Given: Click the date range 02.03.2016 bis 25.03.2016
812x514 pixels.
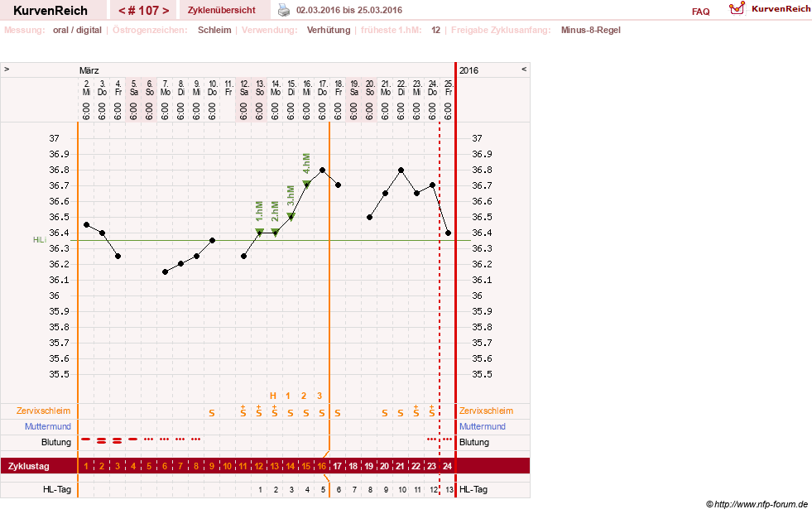Looking at the screenshot, I should [349, 10].
